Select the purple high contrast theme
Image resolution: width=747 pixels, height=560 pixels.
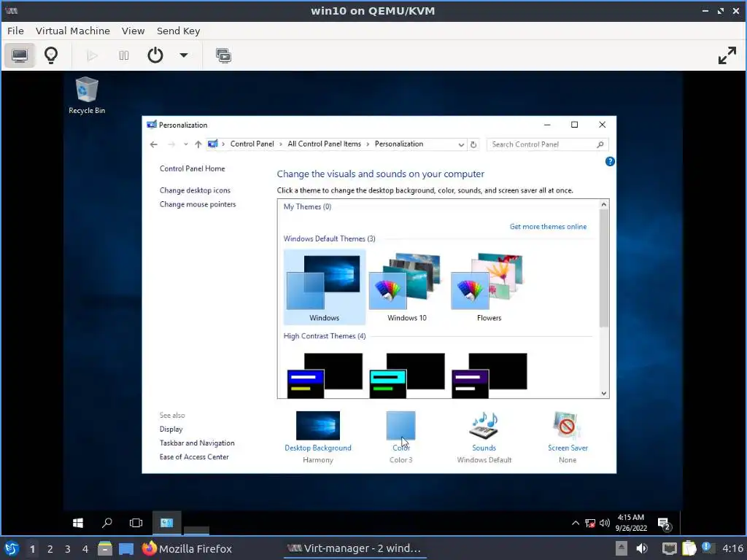tap(489, 376)
